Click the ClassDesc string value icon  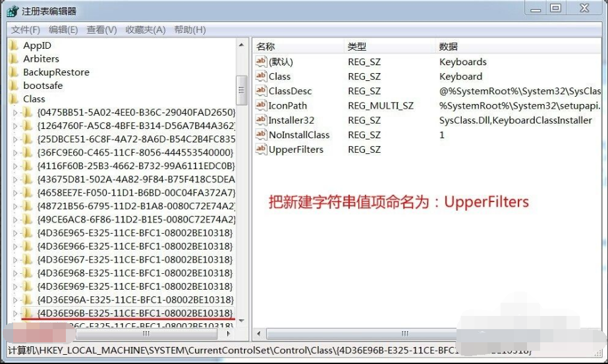pyautogui.click(x=261, y=91)
